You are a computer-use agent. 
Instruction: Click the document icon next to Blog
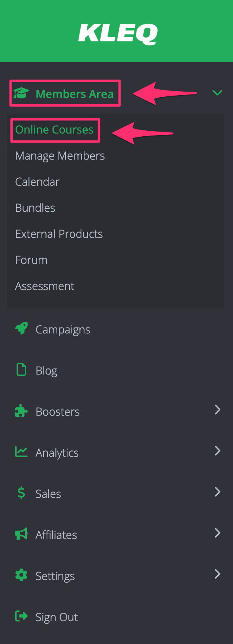coord(21,370)
